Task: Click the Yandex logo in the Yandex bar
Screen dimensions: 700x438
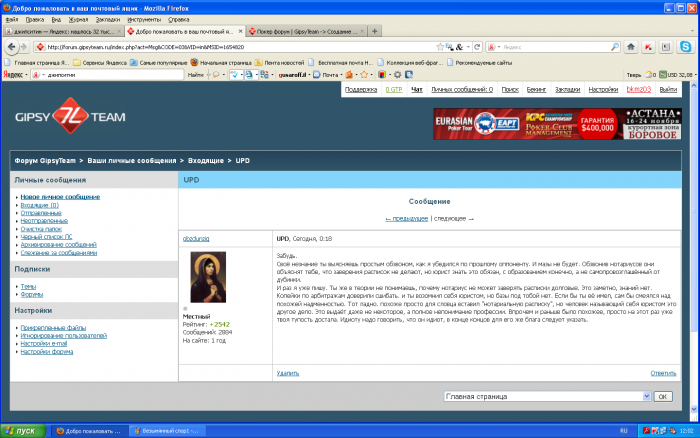Action: [x=13, y=75]
